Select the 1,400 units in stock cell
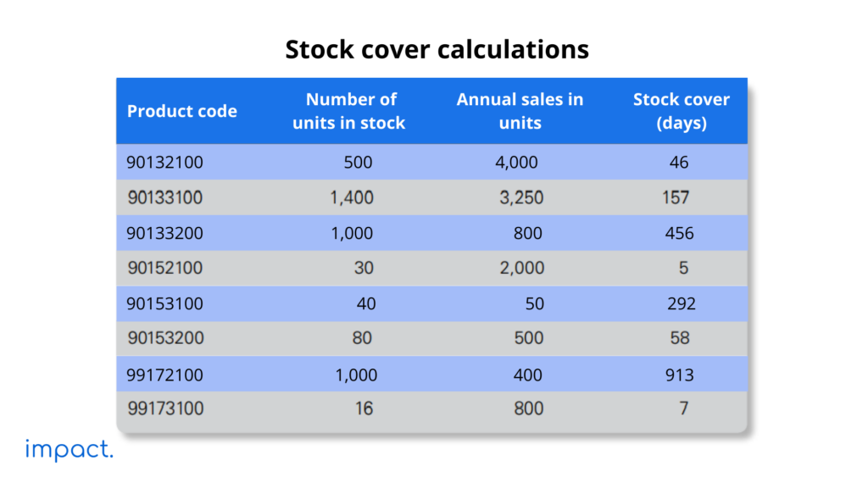 [x=352, y=197]
